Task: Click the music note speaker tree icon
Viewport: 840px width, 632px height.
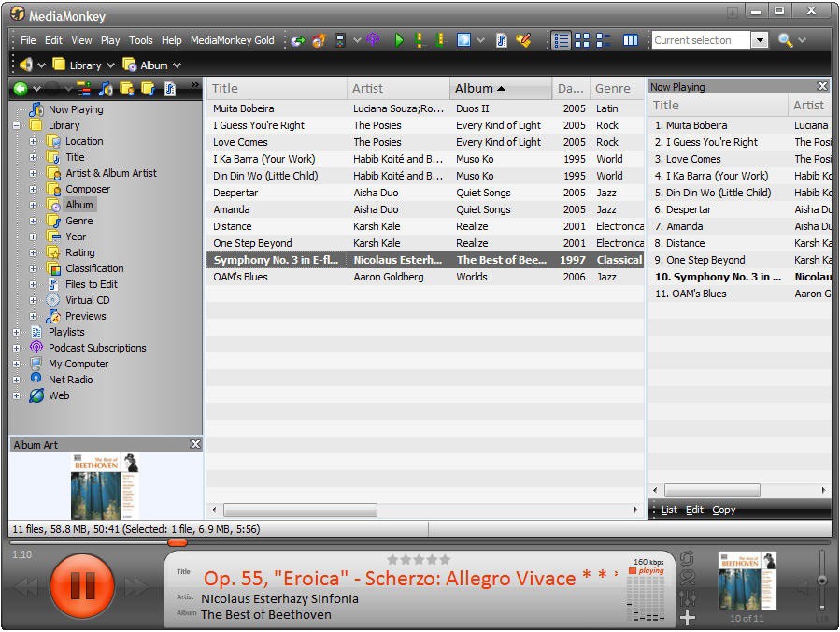Action: 106,89
